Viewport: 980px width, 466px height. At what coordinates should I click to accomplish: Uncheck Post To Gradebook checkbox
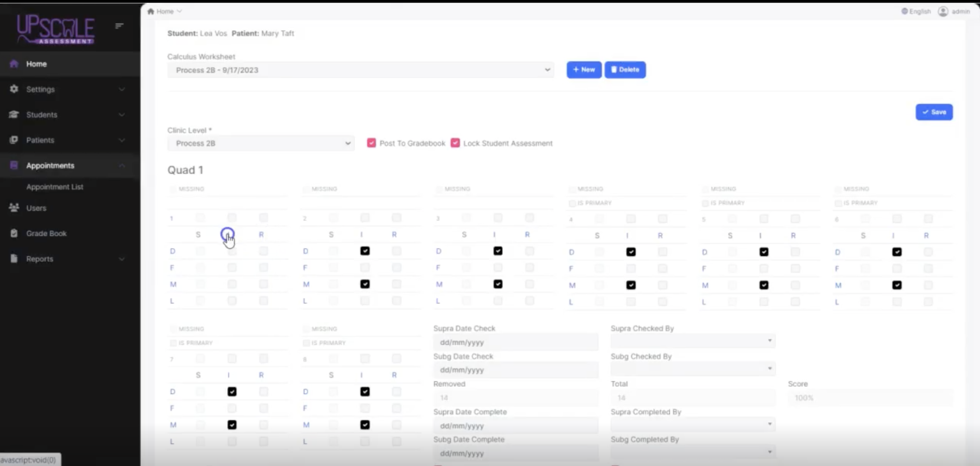371,143
